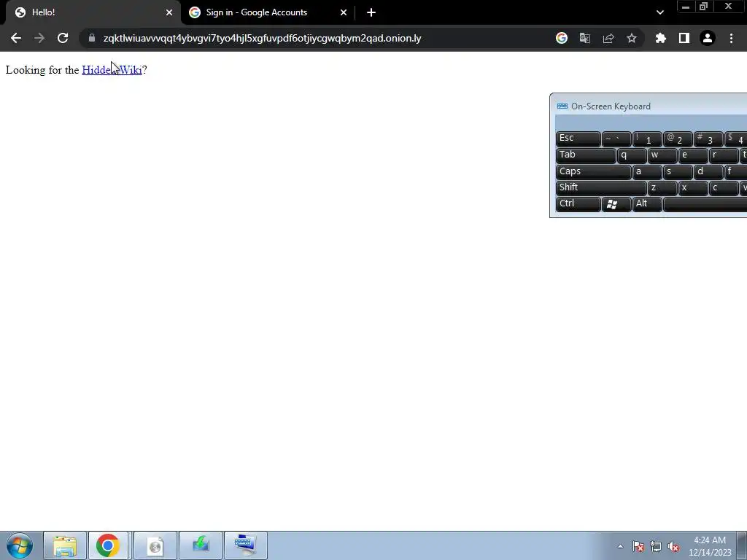Go back using the browser back arrow
This screenshot has width=747, height=560.
tap(16, 38)
